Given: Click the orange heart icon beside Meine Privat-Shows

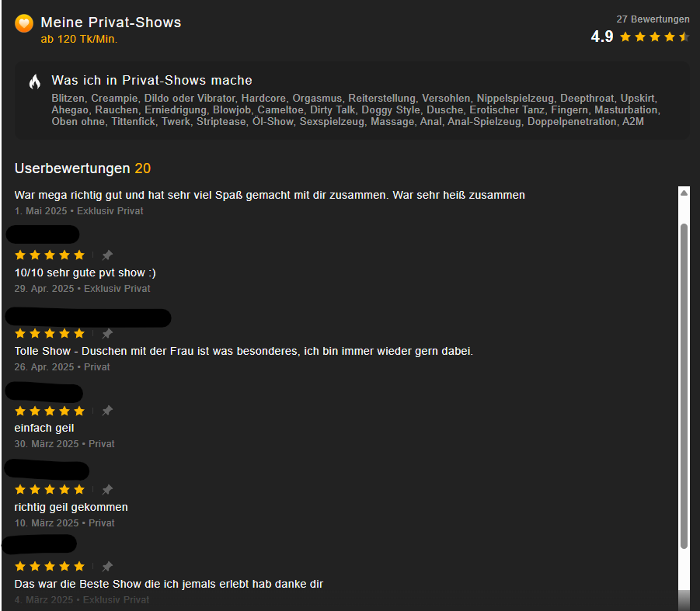Looking at the screenshot, I should pyautogui.click(x=24, y=23).
